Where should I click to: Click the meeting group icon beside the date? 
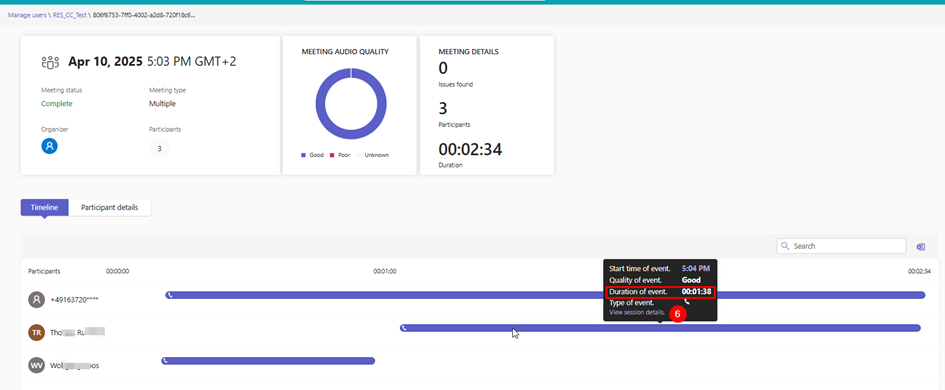tap(51, 61)
